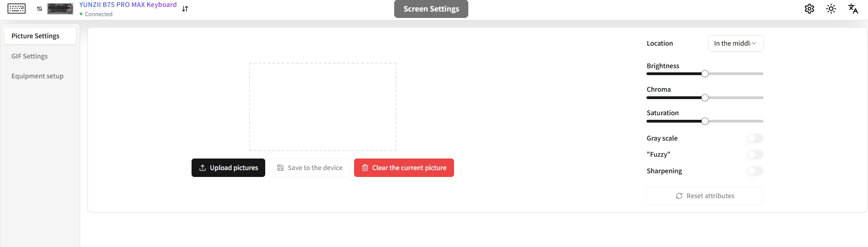Click Save to the device button
868x247 pixels.
click(310, 168)
